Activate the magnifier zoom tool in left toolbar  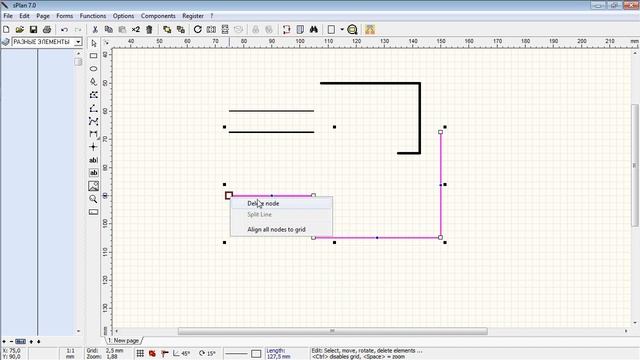[x=93, y=199]
